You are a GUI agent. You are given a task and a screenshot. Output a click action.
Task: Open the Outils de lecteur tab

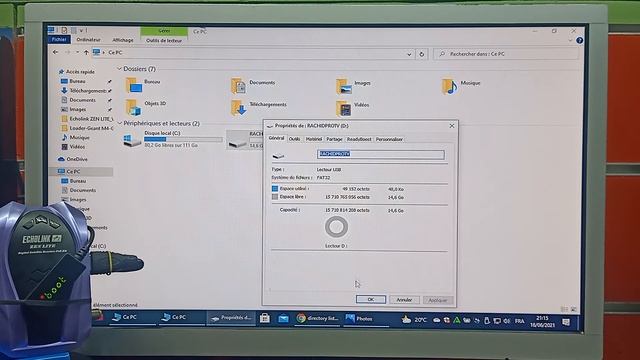[164, 40]
